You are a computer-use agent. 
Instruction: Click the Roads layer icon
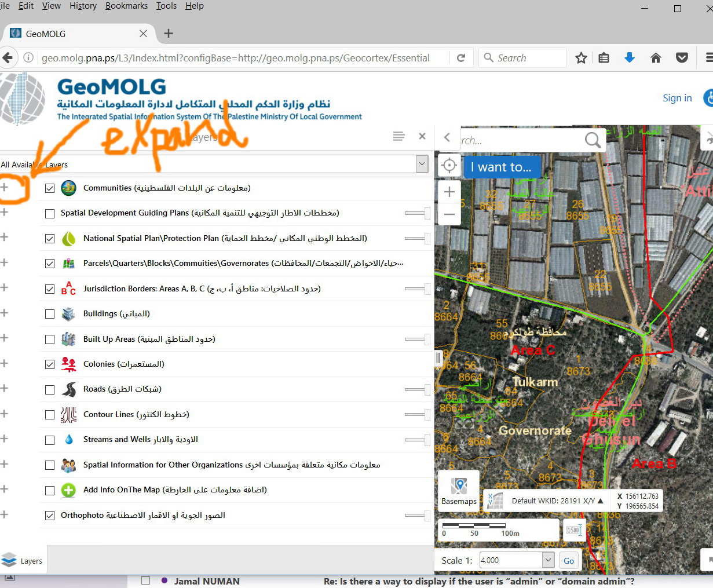(x=68, y=389)
